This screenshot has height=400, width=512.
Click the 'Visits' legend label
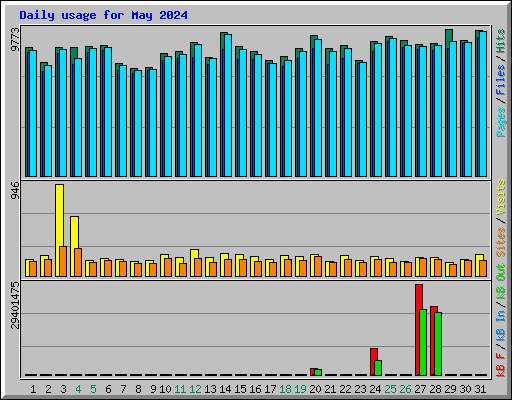501,198
